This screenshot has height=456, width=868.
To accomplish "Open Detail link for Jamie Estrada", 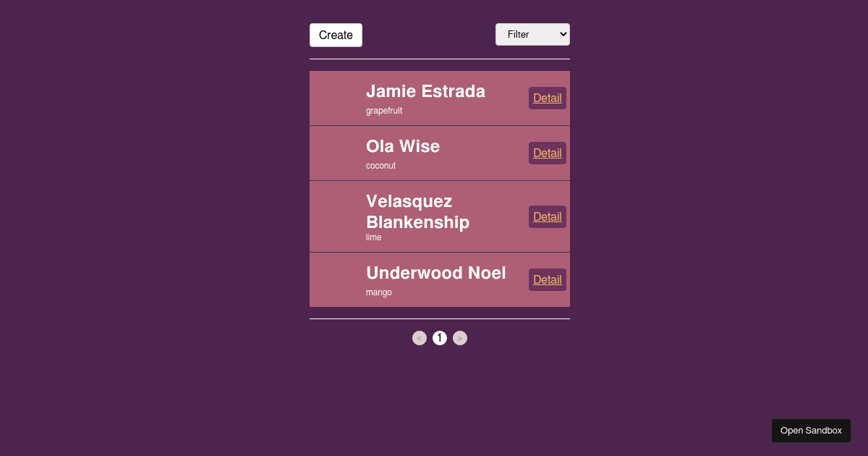I will point(547,98).
